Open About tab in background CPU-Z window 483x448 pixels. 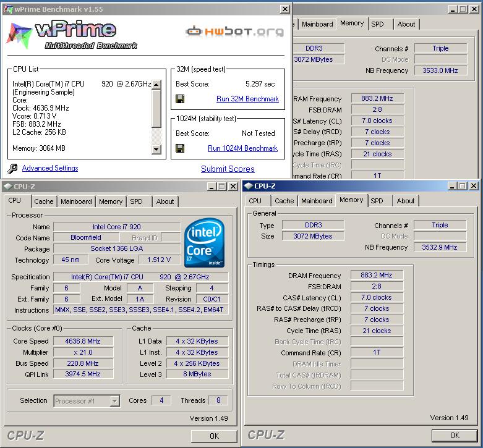pyautogui.click(x=406, y=24)
